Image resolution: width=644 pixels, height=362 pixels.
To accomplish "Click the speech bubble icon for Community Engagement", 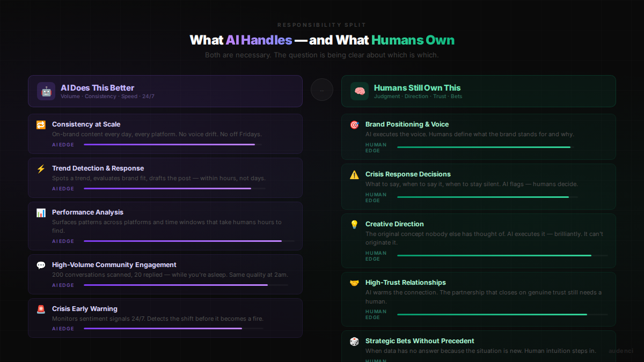I will click(x=41, y=265).
